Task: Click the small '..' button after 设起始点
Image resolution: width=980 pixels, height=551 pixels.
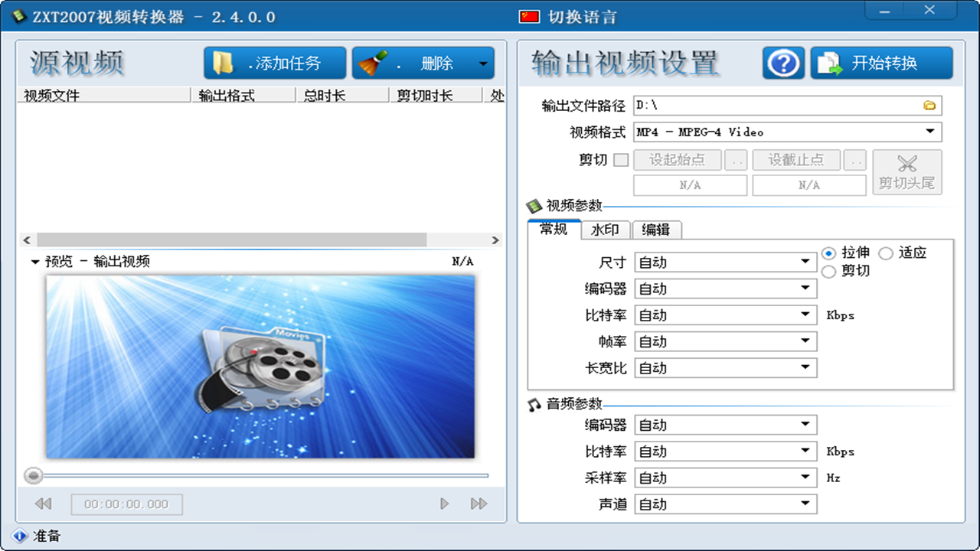Action: click(736, 160)
